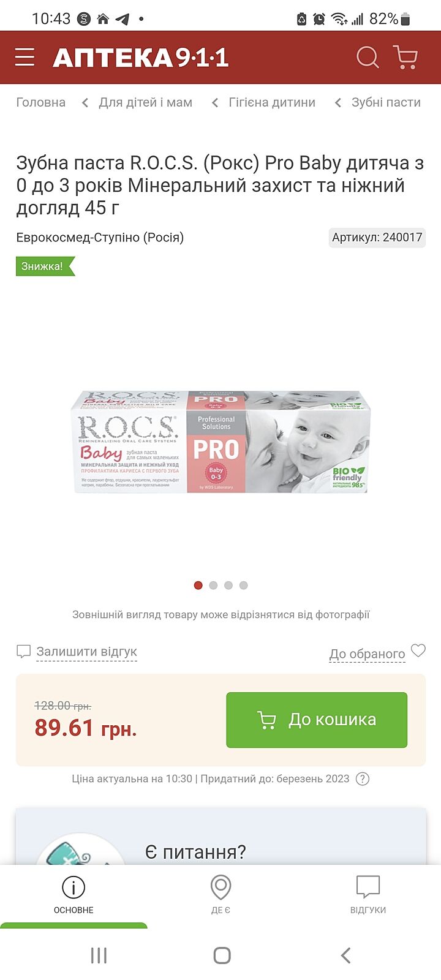Click the АПТЕКА 9-1-1 logo

140,58
